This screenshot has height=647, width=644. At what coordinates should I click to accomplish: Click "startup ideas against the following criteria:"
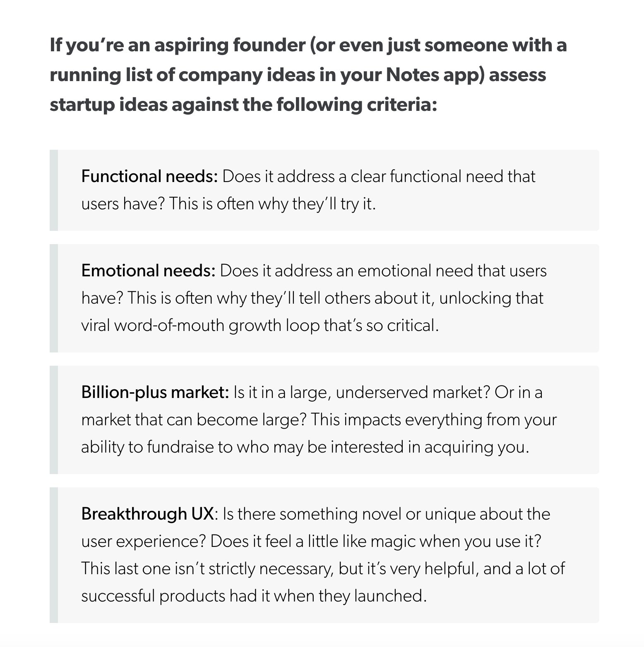pos(243,105)
